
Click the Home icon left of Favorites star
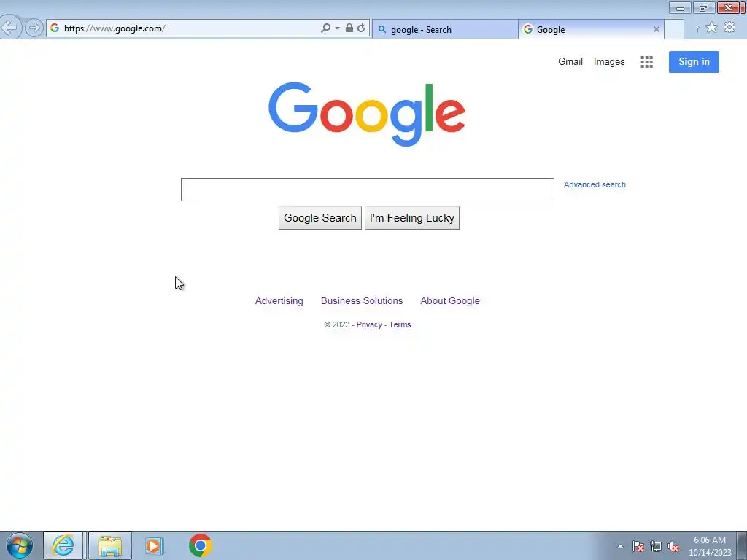coord(697,28)
